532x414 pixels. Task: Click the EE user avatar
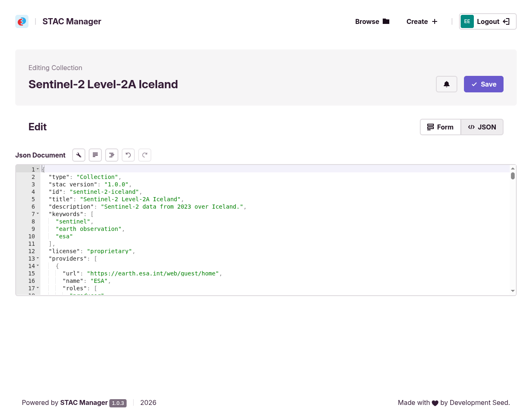(x=467, y=21)
